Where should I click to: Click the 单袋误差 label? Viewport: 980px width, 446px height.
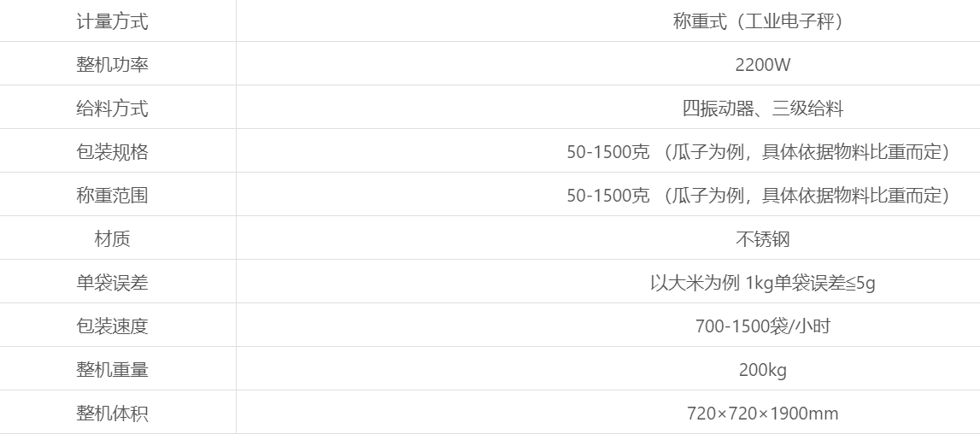pyautogui.click(x=113, y=282)
